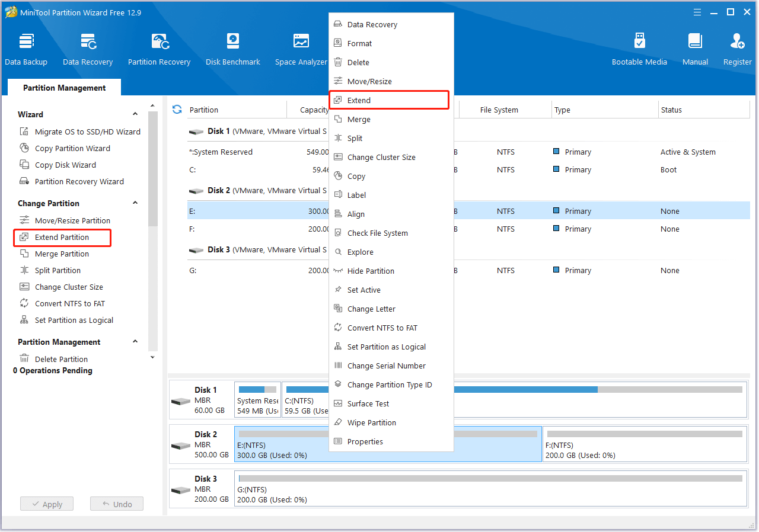This screenshot has width=759, height=532.
Task: Choose Change Letter in context menu
Action: tap(391, 309)
